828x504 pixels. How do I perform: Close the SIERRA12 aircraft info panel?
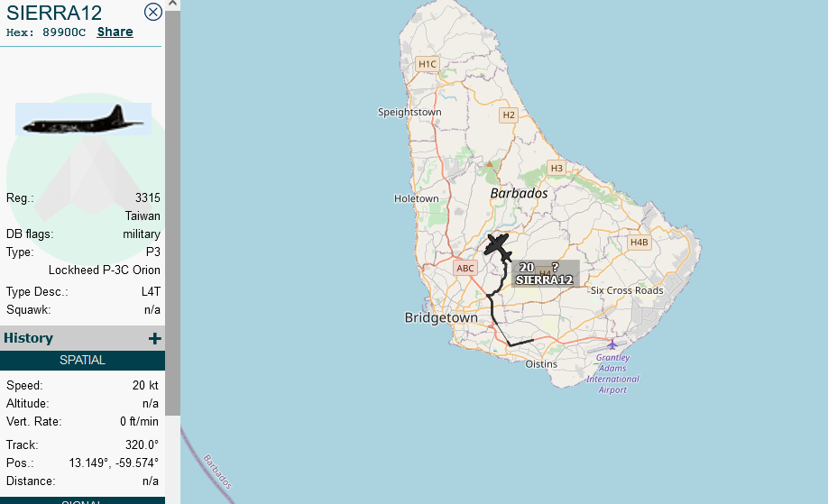click(x=153, y=12)
